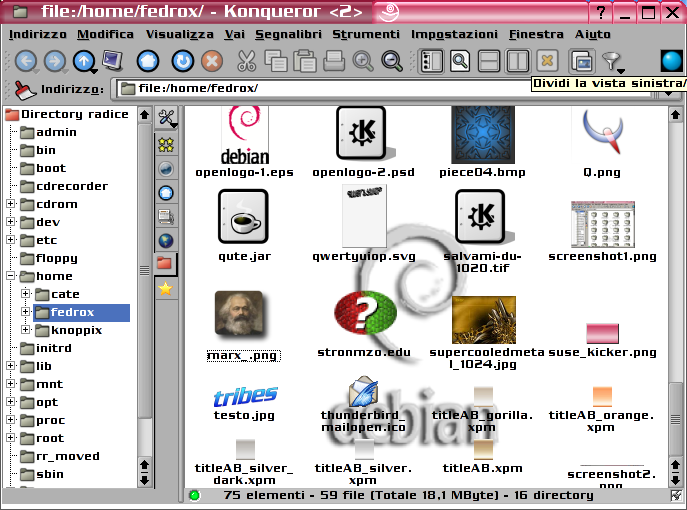Zoom in with magnifier plus icon
687x510 pixels.
click(363, 61)
